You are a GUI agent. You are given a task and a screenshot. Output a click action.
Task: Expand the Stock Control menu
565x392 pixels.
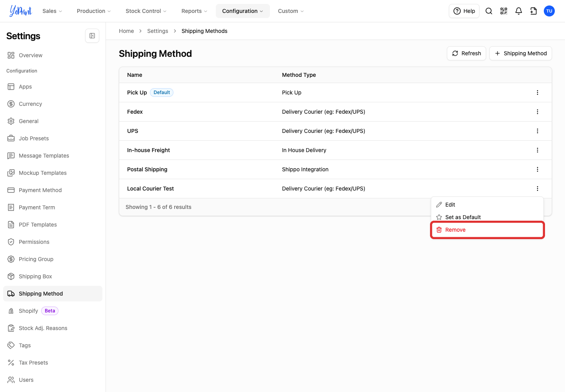click(x=146, y=11)
